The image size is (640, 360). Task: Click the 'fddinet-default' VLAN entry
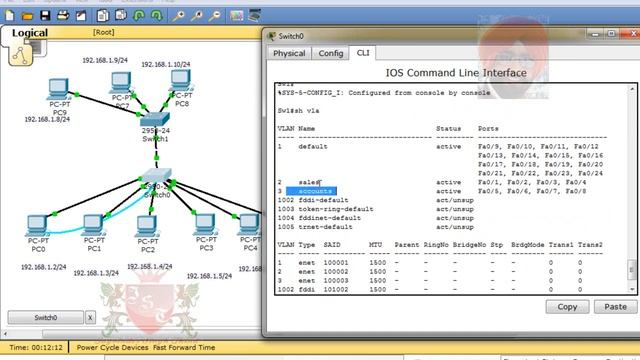[x=329, y=218]
